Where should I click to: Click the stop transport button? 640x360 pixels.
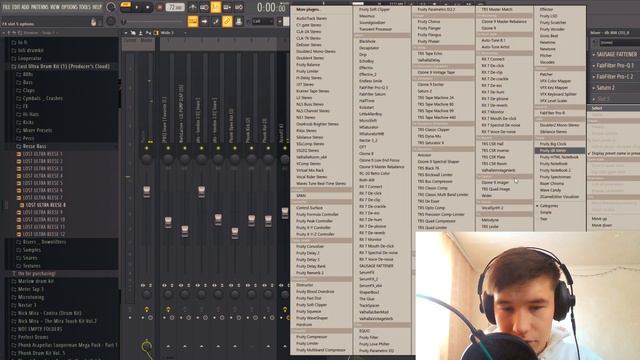click(x=147, y=7)
